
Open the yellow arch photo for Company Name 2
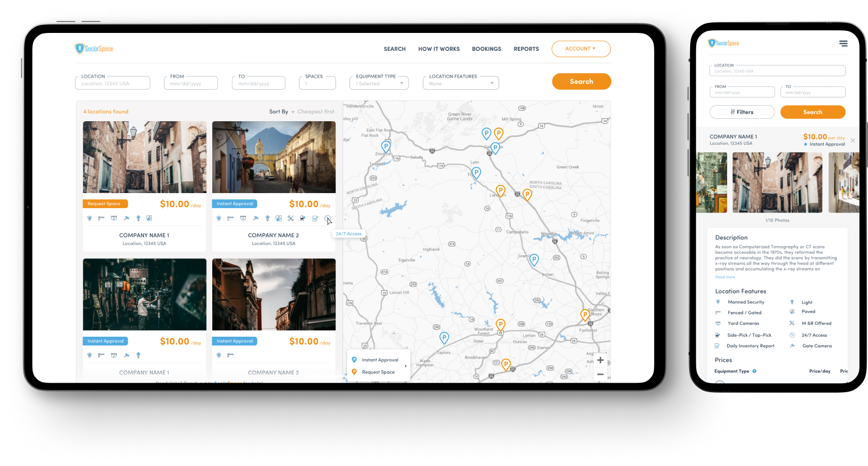(x=274, y=157)
